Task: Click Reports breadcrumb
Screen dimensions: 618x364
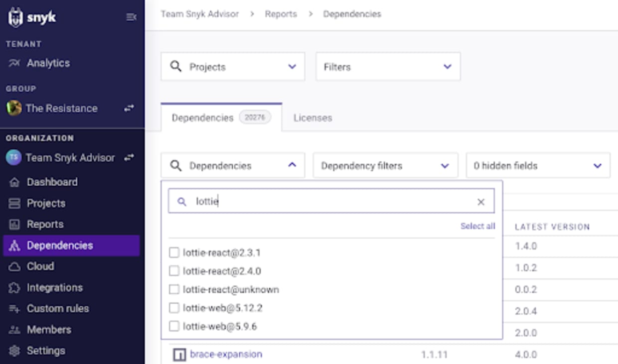Action: coord(281,14)
